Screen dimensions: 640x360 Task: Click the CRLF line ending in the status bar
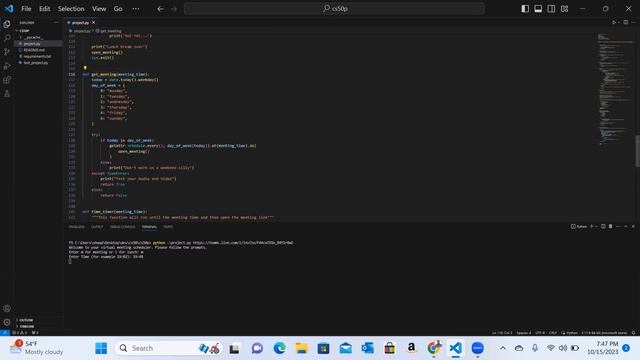click(x=553, y=333)
